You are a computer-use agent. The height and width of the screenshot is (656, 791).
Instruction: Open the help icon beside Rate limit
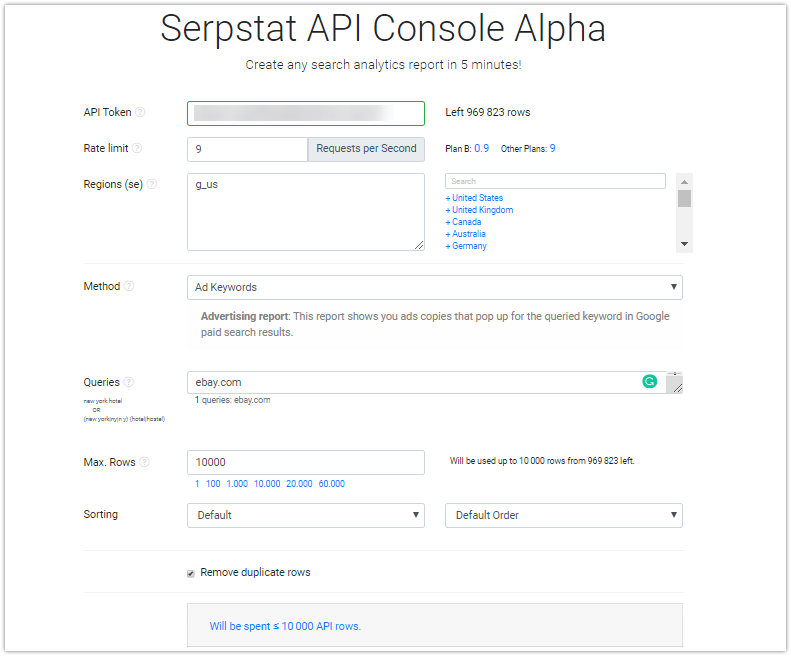click(x=137, y=148)
